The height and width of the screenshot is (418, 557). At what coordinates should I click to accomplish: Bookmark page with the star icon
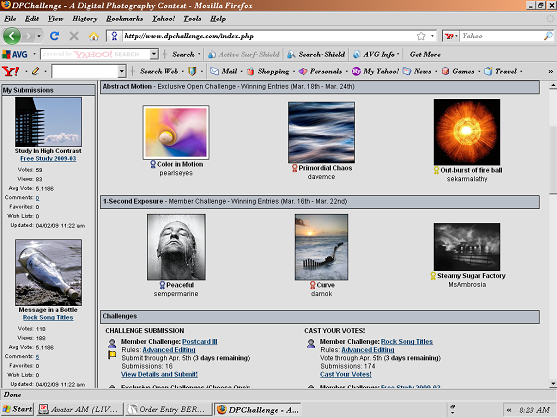pos(421,36)
